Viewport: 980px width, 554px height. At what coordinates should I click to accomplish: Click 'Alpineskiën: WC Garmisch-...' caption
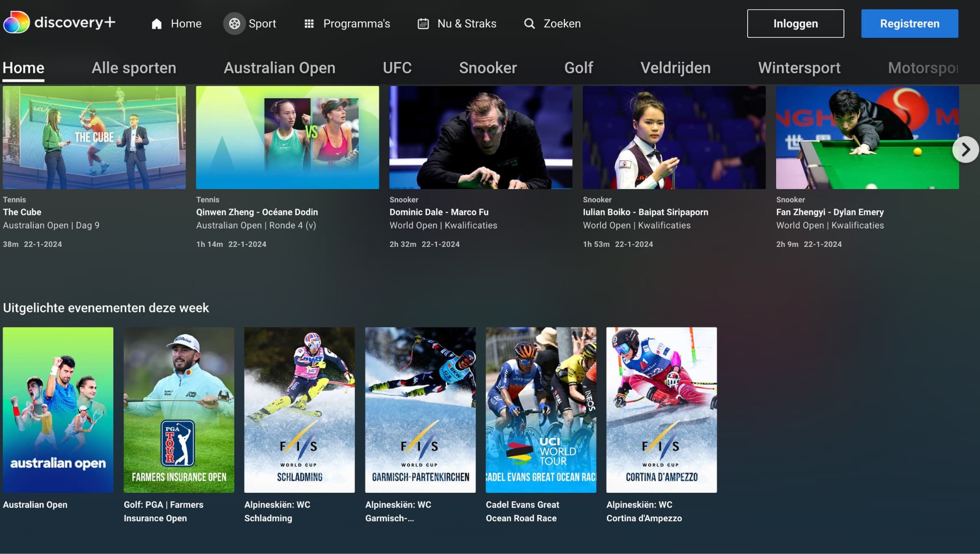tap(398, 511)
